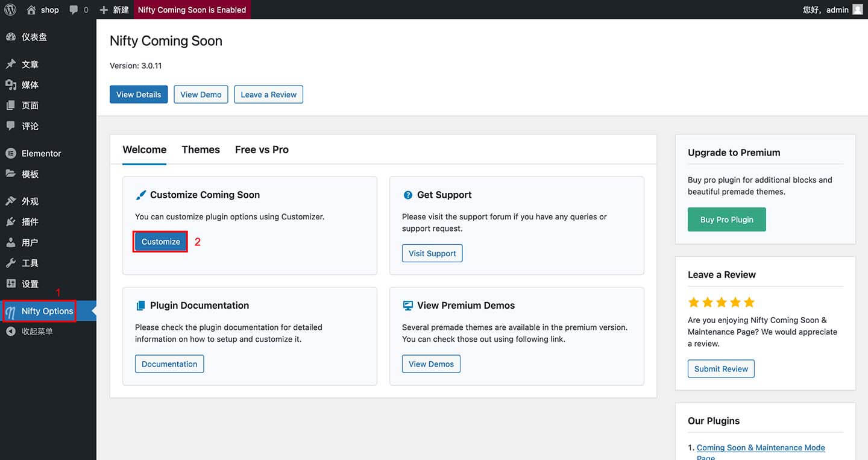Screen dimensions: 868x460
Task: Click the View Details button
Action: pyautogui.click(x=139, y=94)
